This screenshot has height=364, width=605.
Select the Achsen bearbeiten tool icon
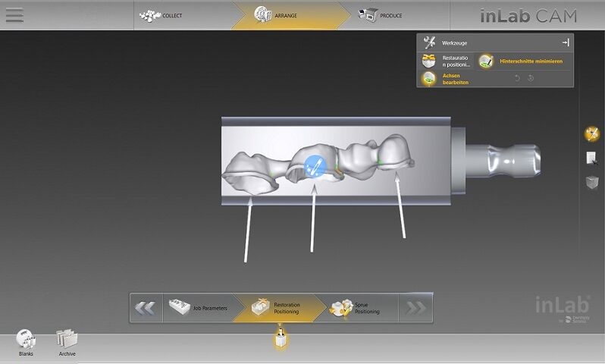428,79
